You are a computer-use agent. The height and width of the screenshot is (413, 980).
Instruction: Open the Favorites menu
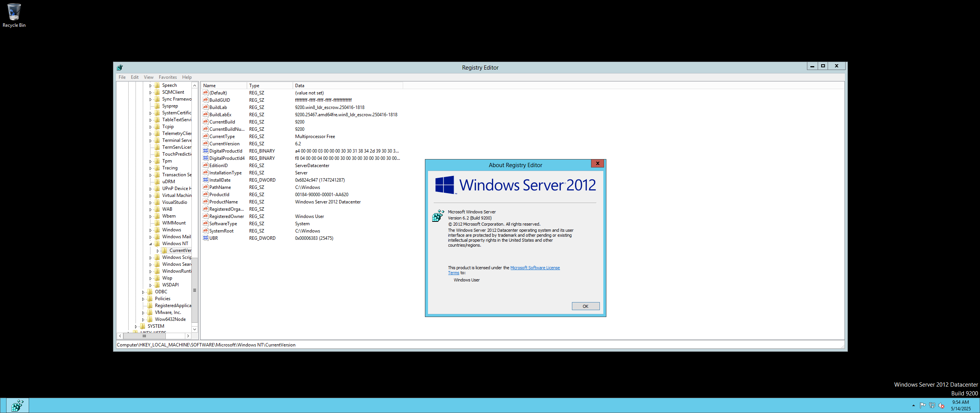point(168,77)
